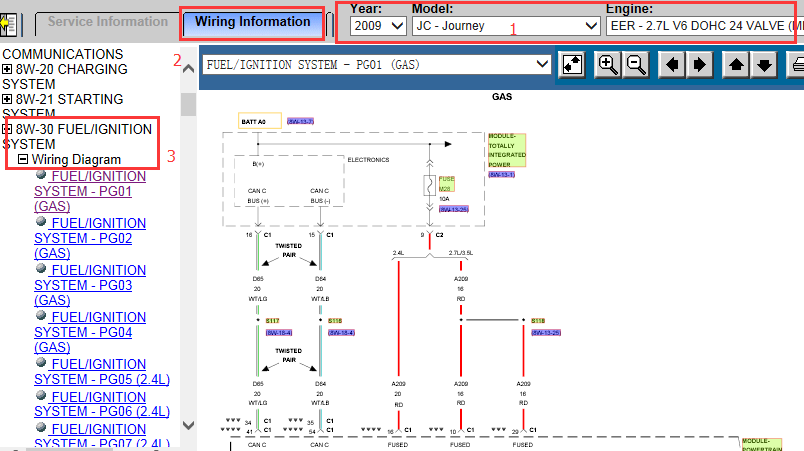Open FUEL/IGNITION SYSTEM - PG03 (GAS) link

pyautogui.click(x=90, y=285)
